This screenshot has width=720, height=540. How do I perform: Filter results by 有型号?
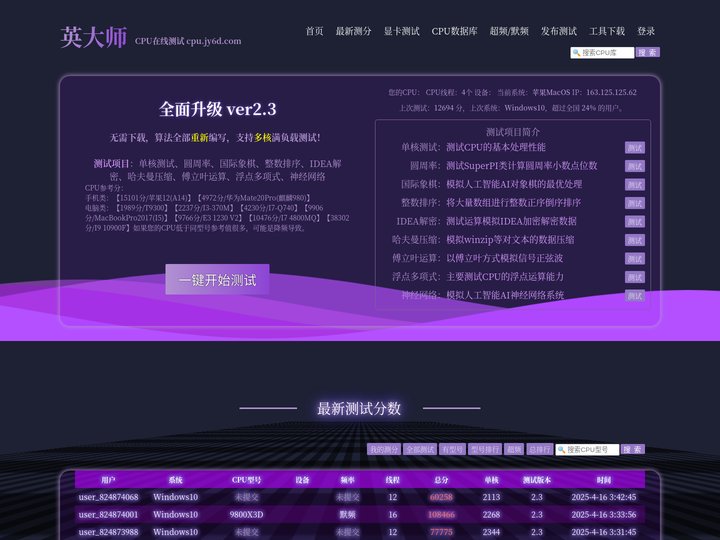click(x=452, y=450)
